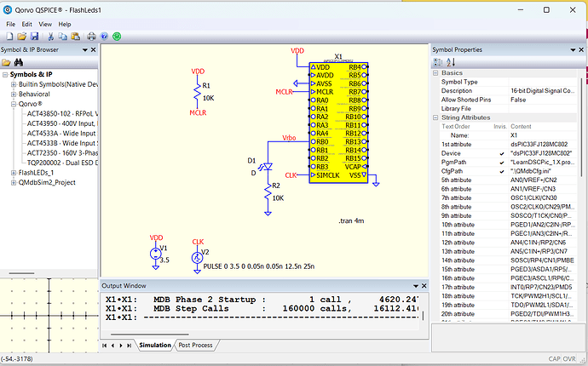Select the X1 dsPIC chip symbol
588x366 pixels.
tap(338, 123)
